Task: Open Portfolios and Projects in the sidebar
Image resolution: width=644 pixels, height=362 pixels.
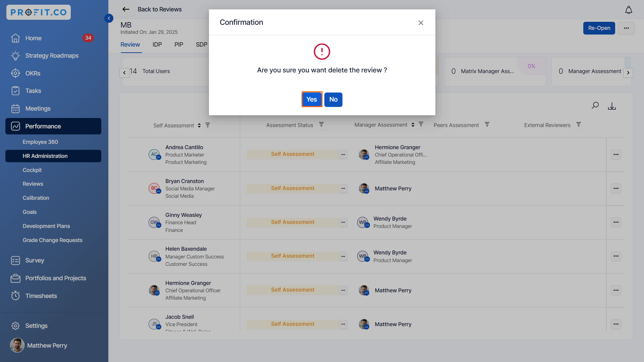Action: click(53, 278)
